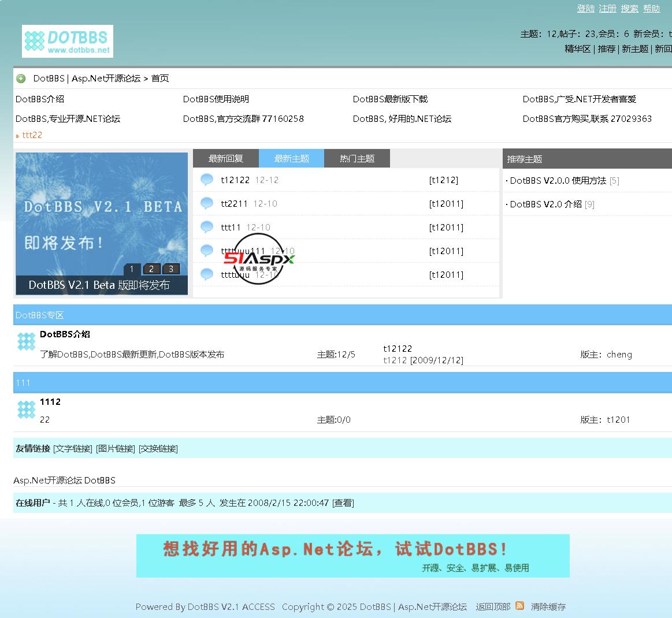Open the 帮助 help link
672x618 pixels.
point(651,9)
